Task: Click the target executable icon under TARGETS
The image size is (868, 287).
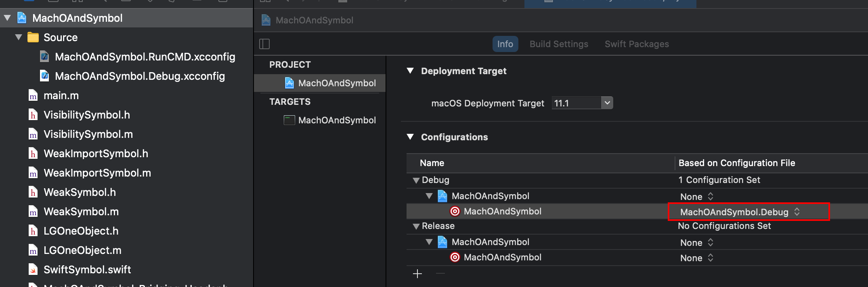Action: coord(289,120)
